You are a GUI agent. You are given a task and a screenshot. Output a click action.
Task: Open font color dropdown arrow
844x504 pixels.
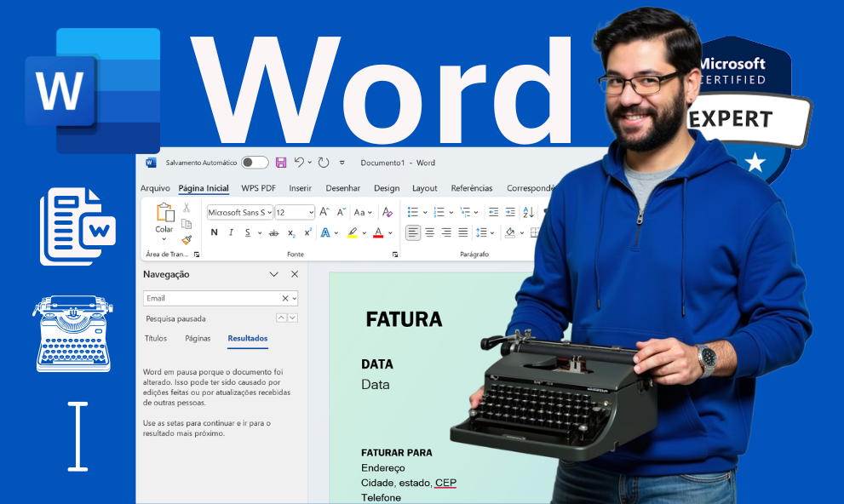pyautogui.click(x=390, y=233)
